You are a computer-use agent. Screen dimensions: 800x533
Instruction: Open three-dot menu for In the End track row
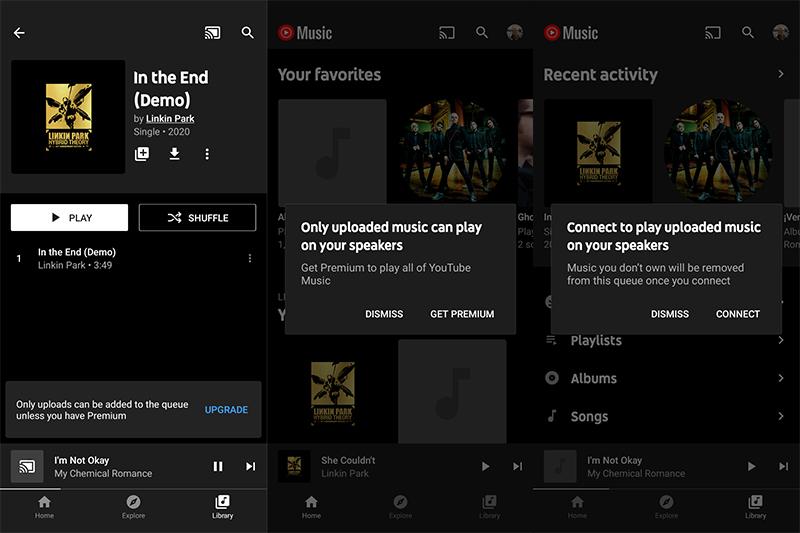(250, 258)
